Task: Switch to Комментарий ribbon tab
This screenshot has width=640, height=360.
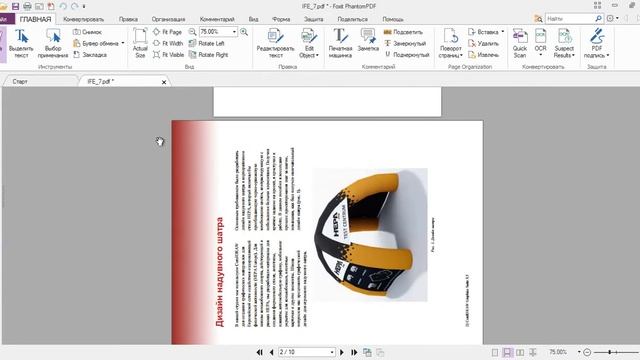Action: coord(217,19)
